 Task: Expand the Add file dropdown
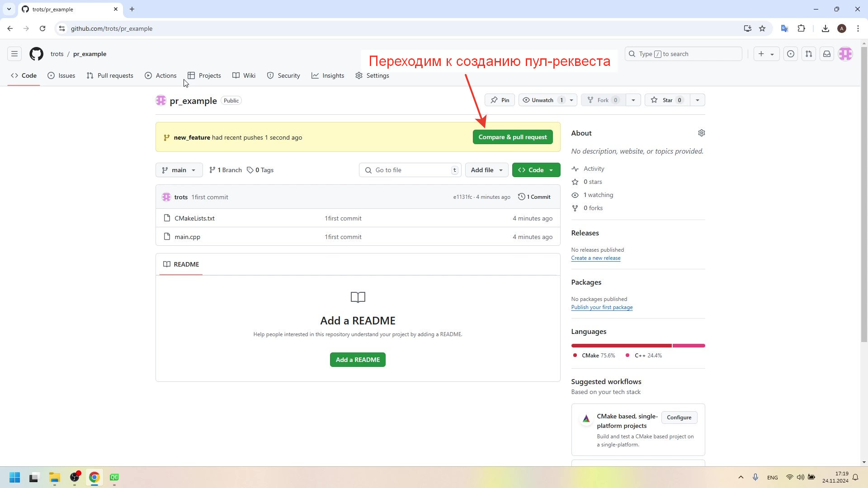486,170
